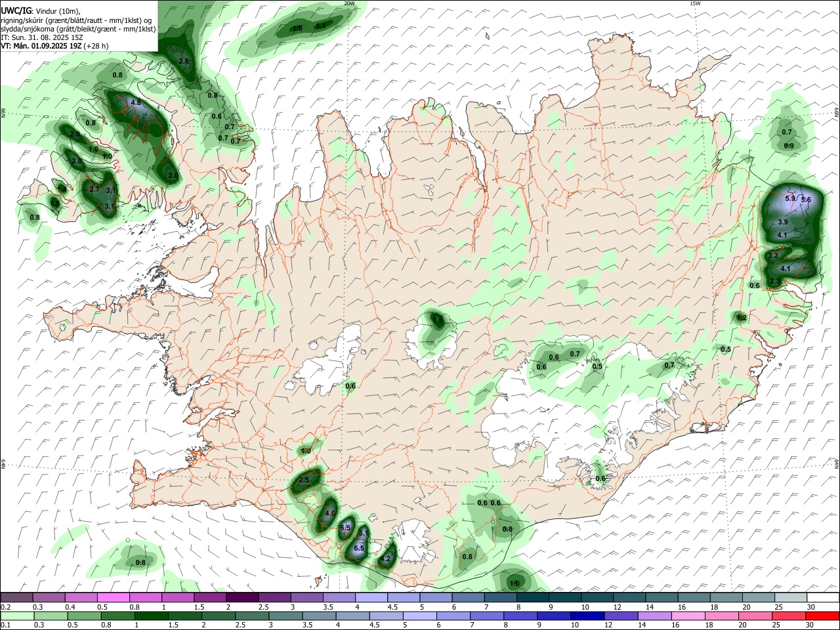Select the light pink 16–18 rain legend swatch
Screen dimensions: 840x630
click(688, 616)
